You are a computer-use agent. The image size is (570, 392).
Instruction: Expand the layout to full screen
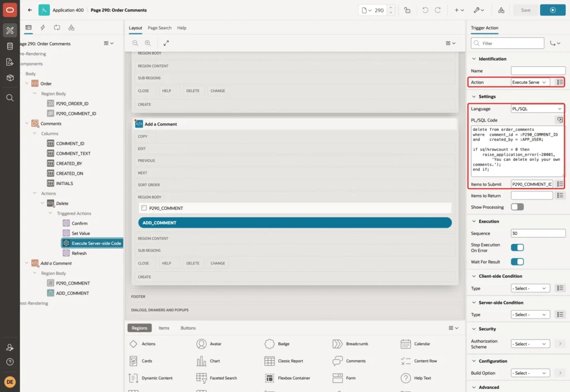point(166,43)
